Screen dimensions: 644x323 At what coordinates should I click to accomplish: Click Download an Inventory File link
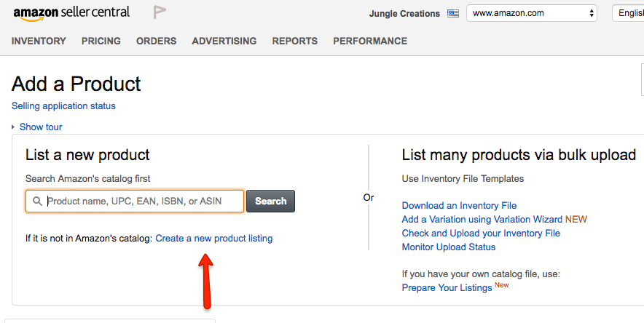[459, 205]
